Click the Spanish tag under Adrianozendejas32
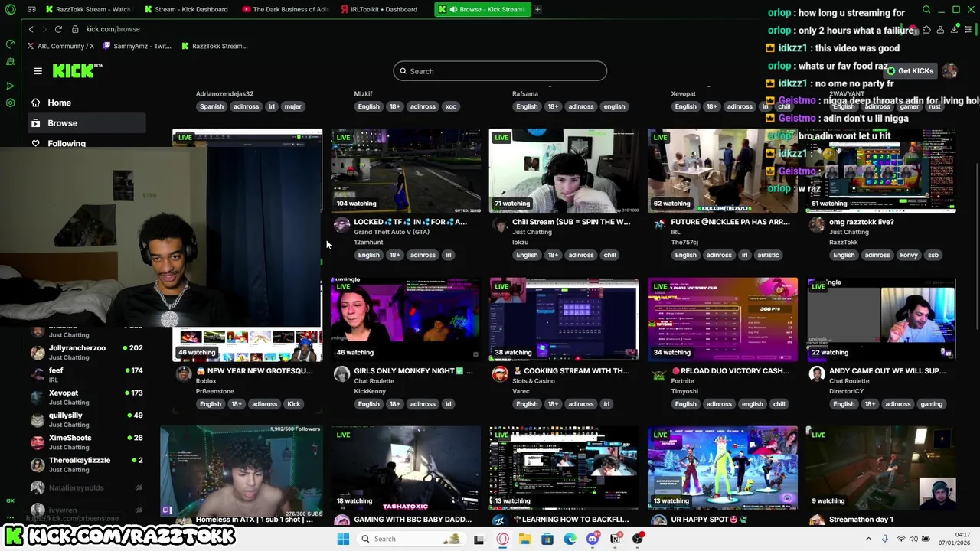The width and height of the screenshot is (980, 551). click(x=211, y=106)
